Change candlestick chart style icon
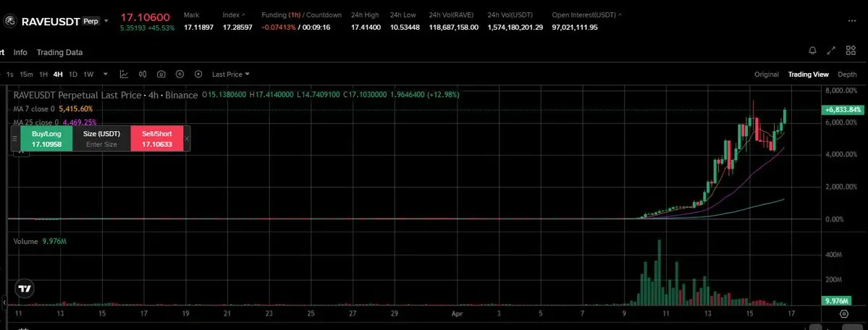The height and width of the screenshot is (330, 868). coord(143,75)
